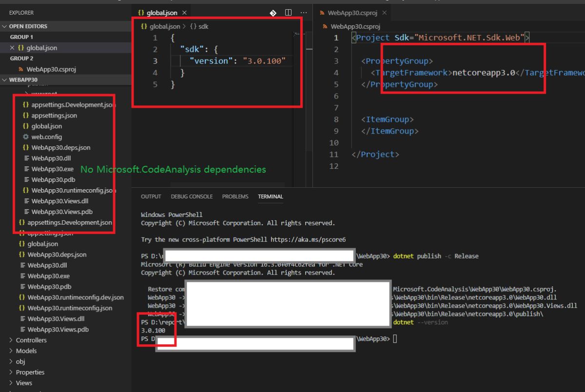Image resolution: width=585 pixels, height=392 pixels.
Task: Select the TERMINAL panel tab
Action: coord(271,196)
